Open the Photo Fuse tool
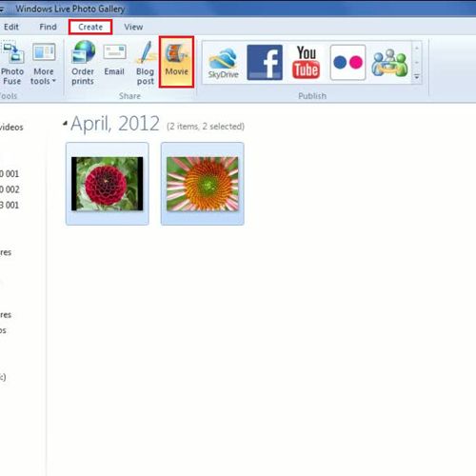 pyautogui.click(x=12, y=64)
